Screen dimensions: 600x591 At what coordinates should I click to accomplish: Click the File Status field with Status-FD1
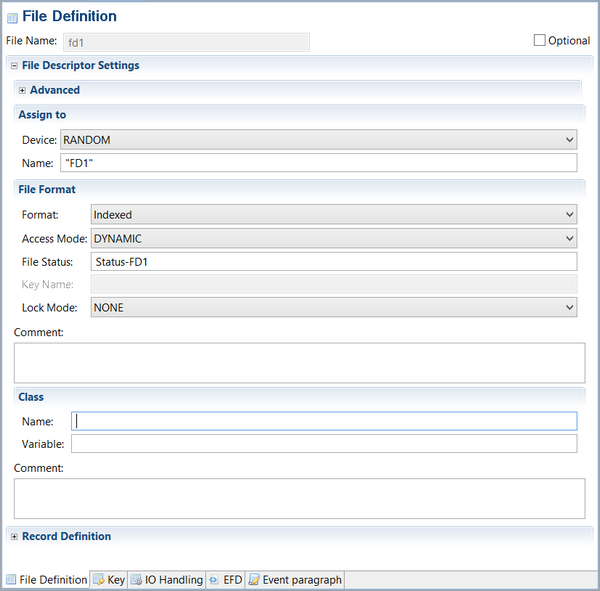[x=333, y=262]
